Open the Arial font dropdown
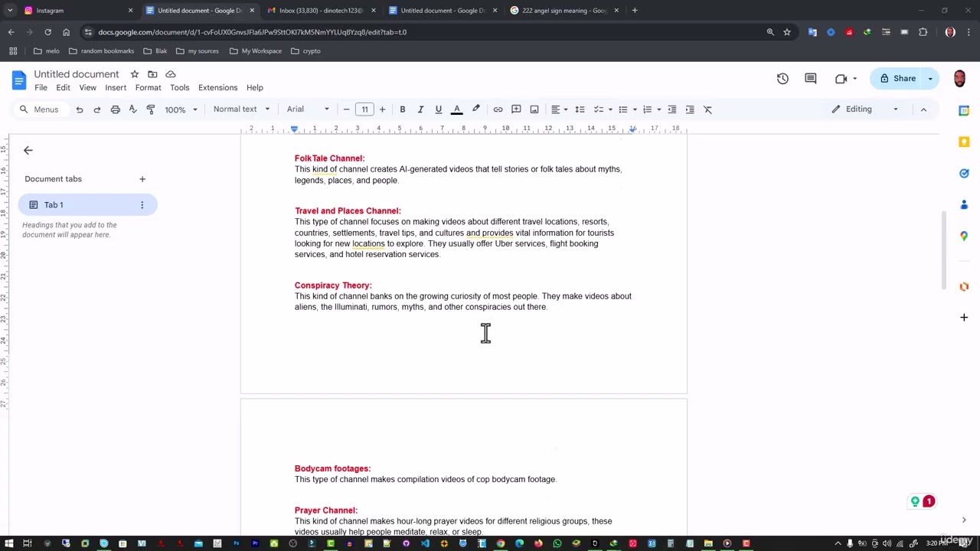This screenshot has width=980, height=551. pyautogui.click(x=308, y=109)
